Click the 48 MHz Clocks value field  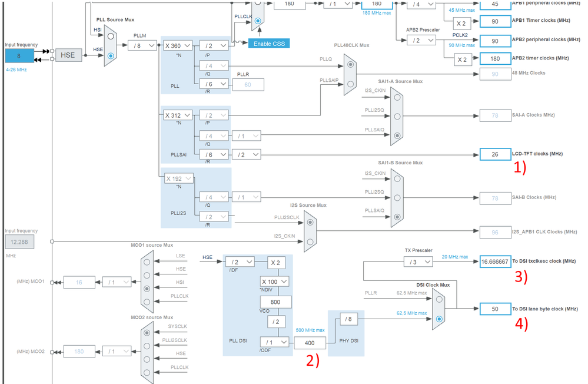(495, 74)
